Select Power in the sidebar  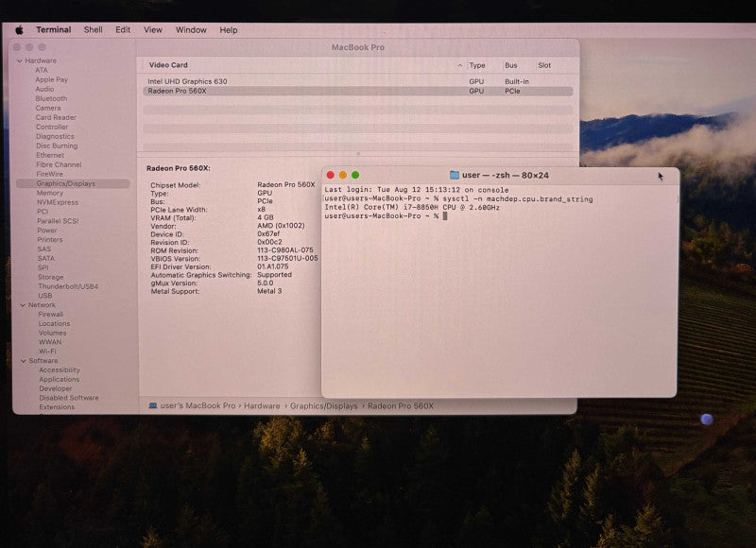pos(47,231)
